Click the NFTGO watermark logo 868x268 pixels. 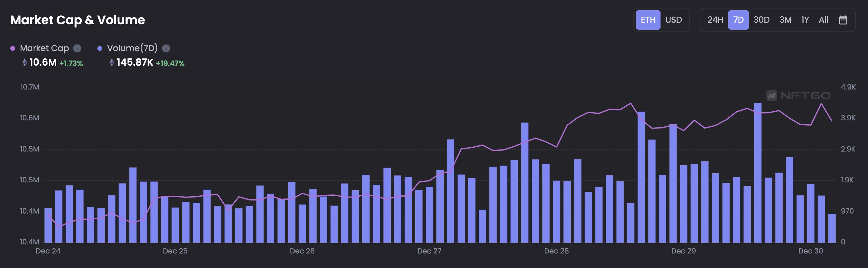[x=798, y=96]
